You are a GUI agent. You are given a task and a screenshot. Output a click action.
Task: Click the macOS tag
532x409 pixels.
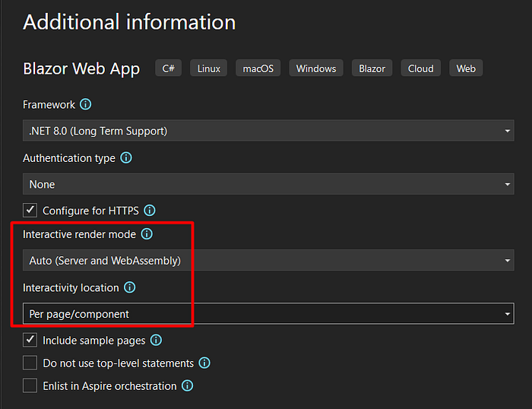point(258,68)
